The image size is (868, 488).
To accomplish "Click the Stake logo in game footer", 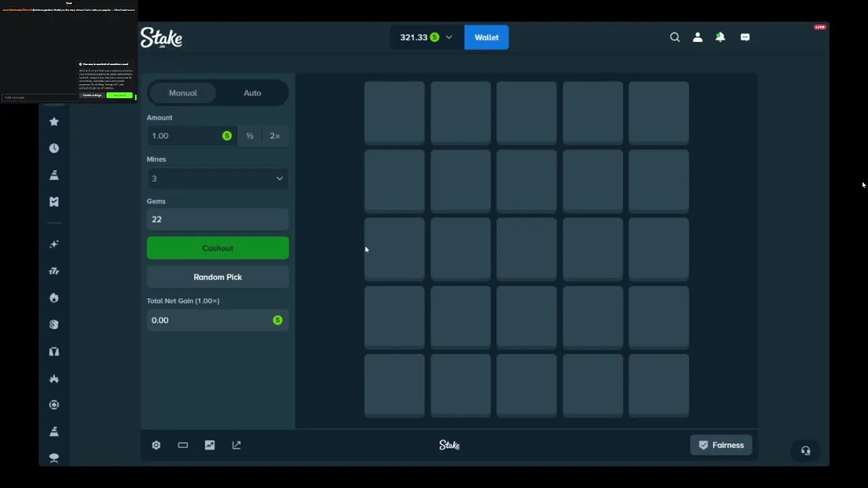I will coord(449,445).
